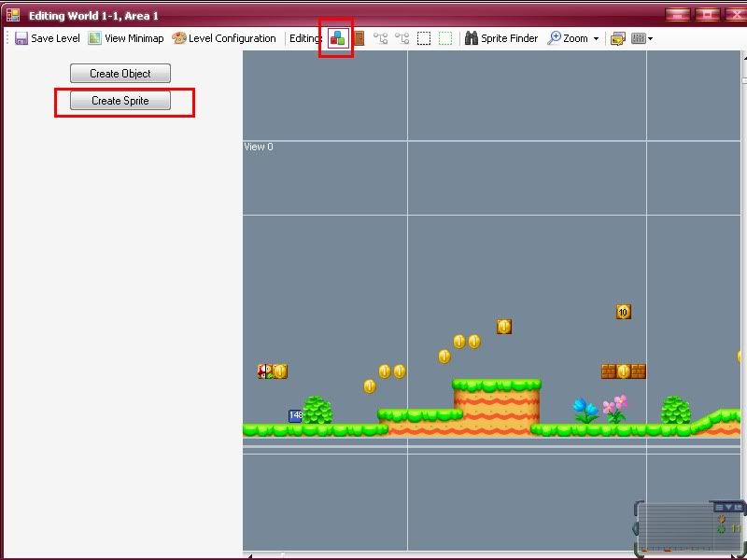Select the second path editing icon
Image resolution: width=747 pixels, height=560 pixels.
[x=402, y=38]
